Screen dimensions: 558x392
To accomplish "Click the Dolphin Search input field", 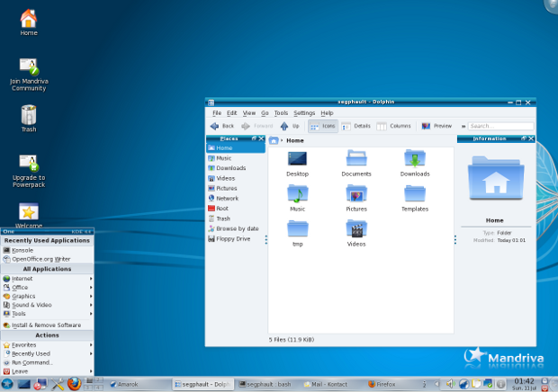I will click(x=500, y=126).
